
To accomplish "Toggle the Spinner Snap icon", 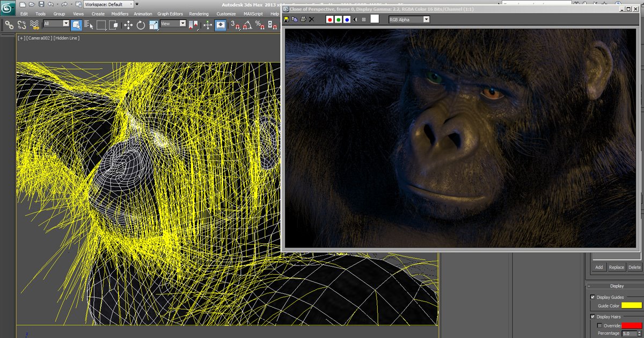I will tap(272, 24).
